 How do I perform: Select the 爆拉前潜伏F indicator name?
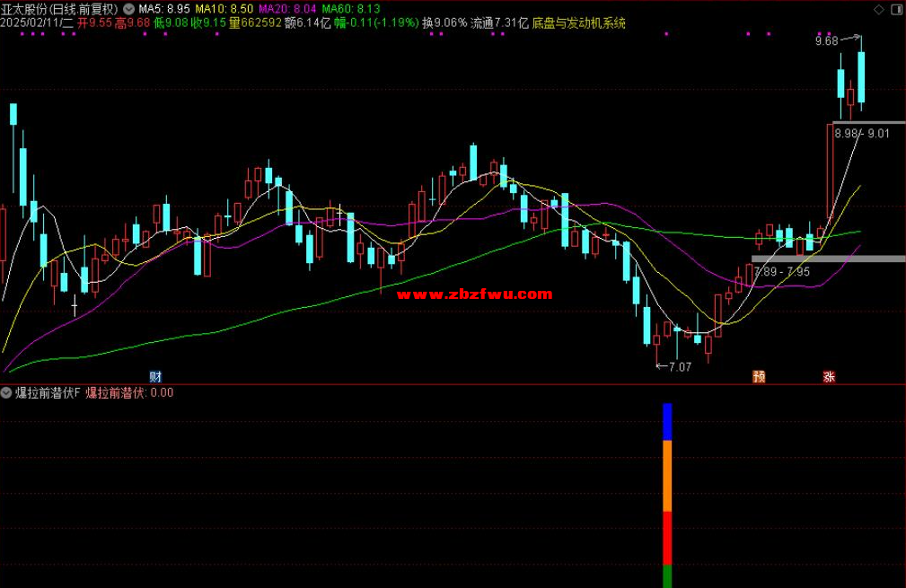48,393
